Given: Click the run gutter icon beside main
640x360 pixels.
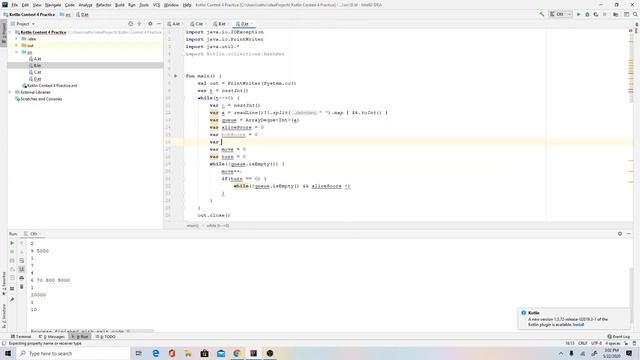Looking at the screenshot, I should (x=176, y=76).
